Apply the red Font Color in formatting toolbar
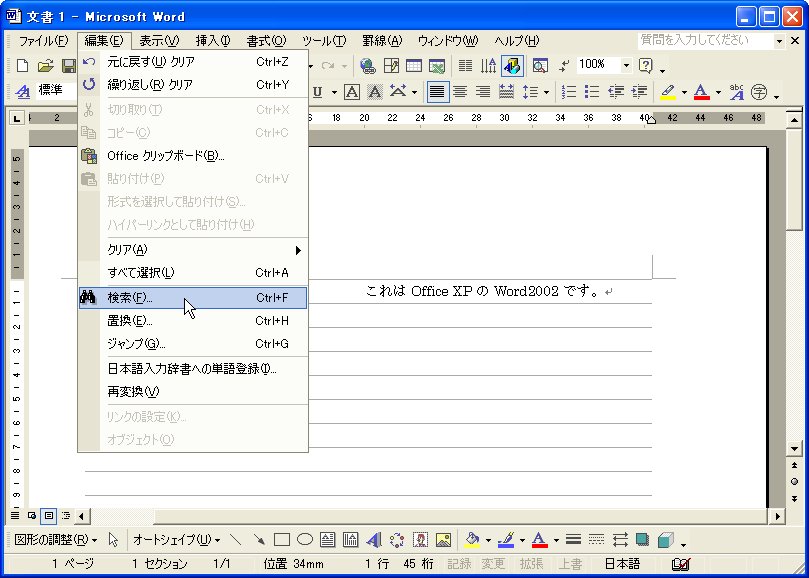This screenshot has height=578, width=809. tap(701, 92)
